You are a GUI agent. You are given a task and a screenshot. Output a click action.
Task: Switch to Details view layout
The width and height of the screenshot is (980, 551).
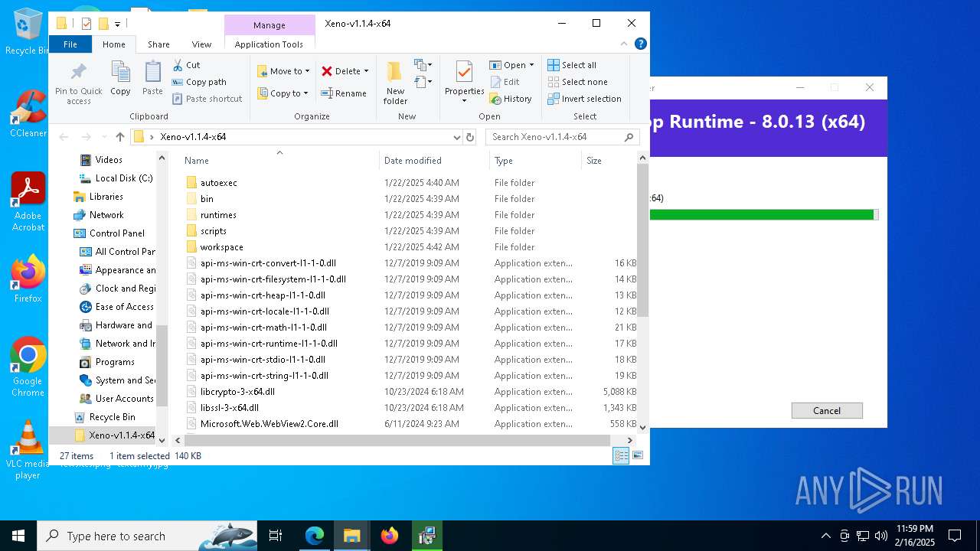621,455
